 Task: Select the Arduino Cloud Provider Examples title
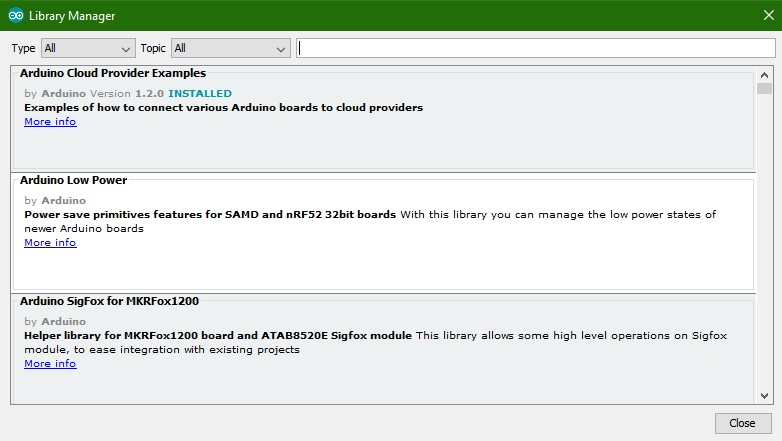click(x=113, y=73)
